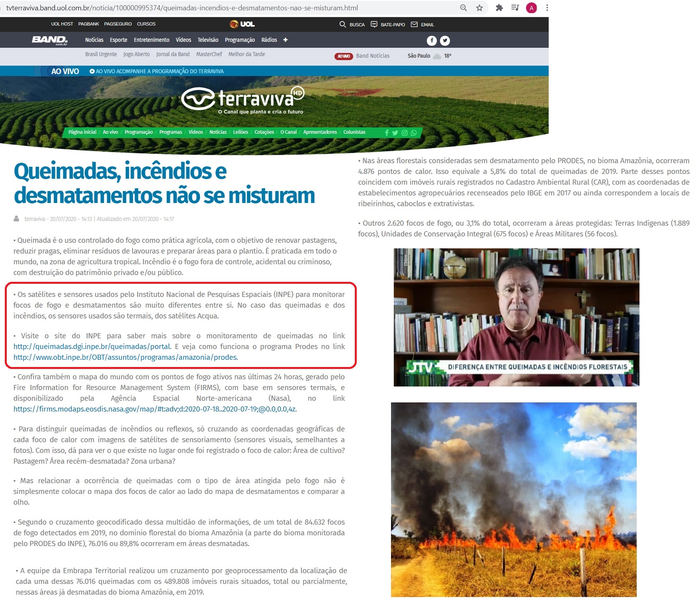The image size is (700, 605).
Task: Open the browser extensions puzzle icon
Action: (499, 8)
